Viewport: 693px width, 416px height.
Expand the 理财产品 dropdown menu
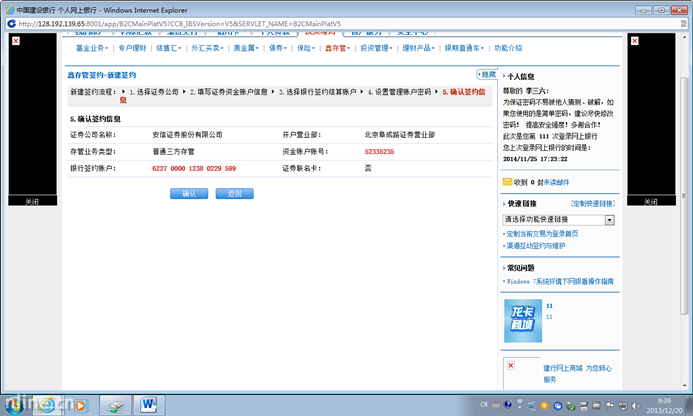click(x=419, y=48)
